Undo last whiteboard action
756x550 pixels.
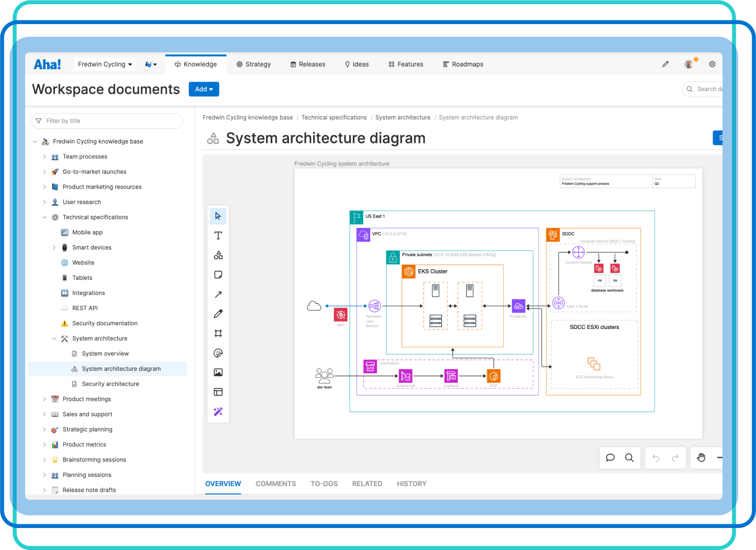[x=656, y=458]
